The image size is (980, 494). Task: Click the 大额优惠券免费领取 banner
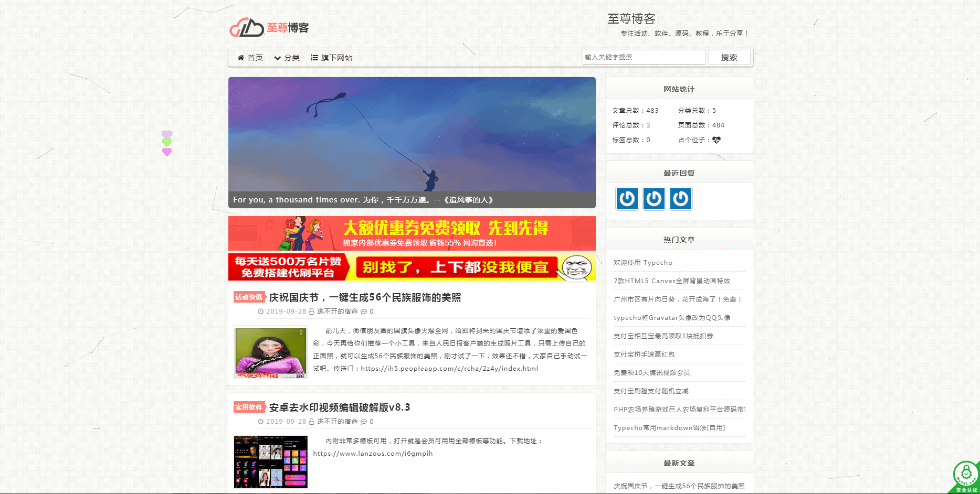coord(412,233)
